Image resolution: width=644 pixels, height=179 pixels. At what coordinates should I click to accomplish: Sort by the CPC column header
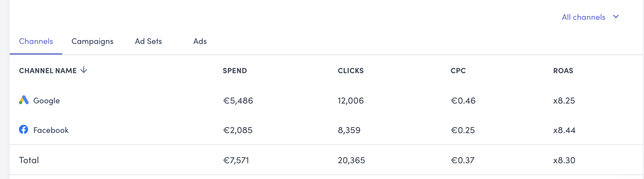point(458,71)
